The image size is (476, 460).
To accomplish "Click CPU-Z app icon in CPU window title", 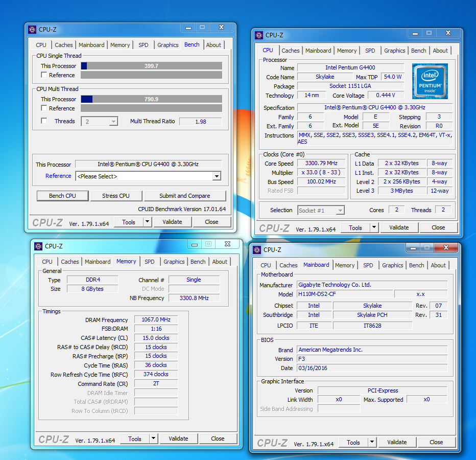I will coord(258,35).
